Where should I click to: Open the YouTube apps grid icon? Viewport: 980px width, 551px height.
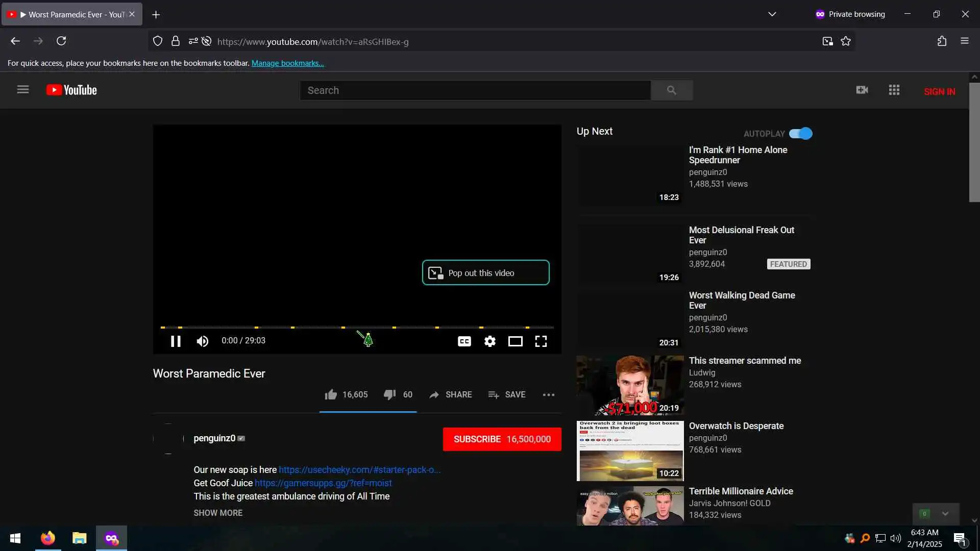(x=894, y=90)
